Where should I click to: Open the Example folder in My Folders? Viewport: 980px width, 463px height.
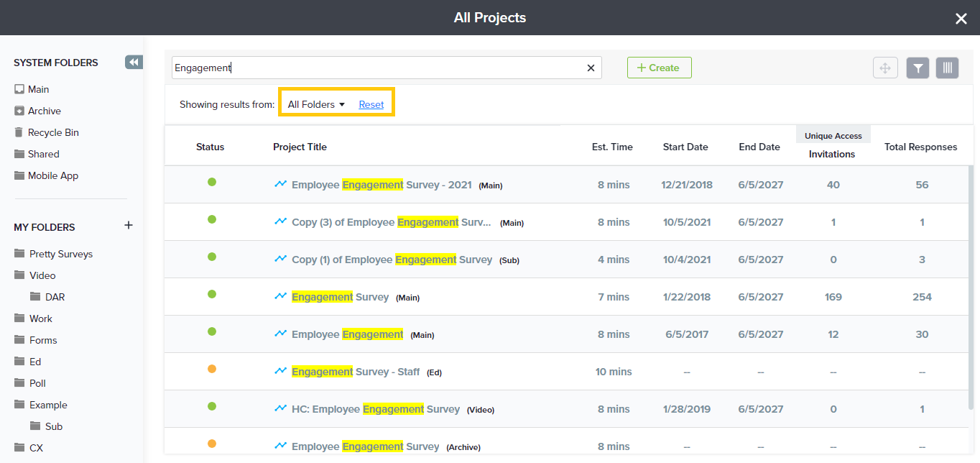click(x=48, y=405)
